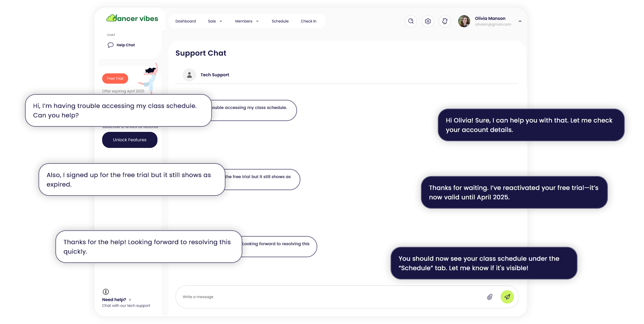
Task: Click the Free Trial badge
Action: coord(115,79)
